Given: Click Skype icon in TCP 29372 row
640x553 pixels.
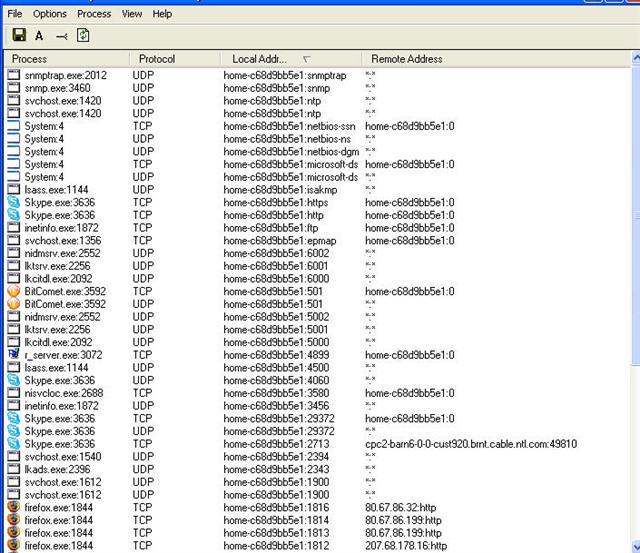Looking at the screenshot, I should click(13, 418).
